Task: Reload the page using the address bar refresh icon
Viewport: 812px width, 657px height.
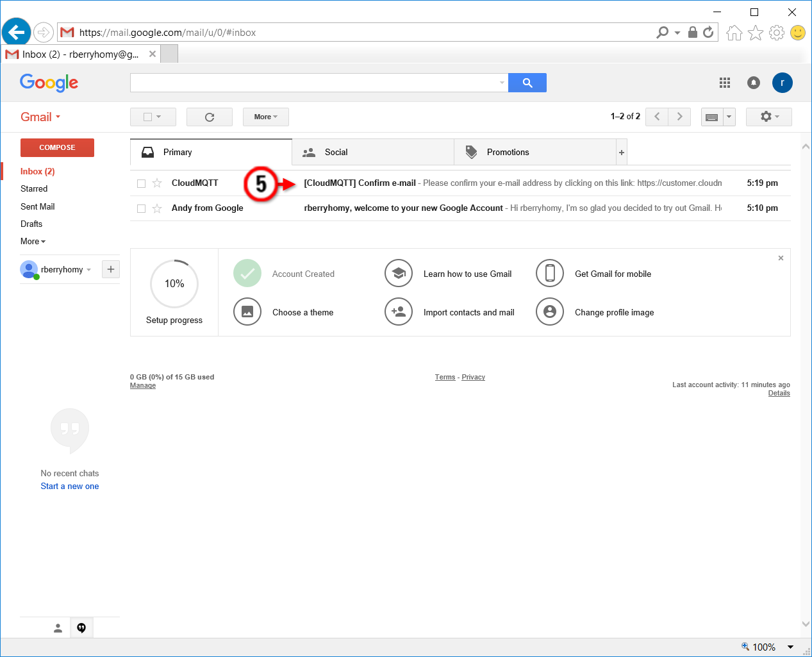Action: pos(708,32)
